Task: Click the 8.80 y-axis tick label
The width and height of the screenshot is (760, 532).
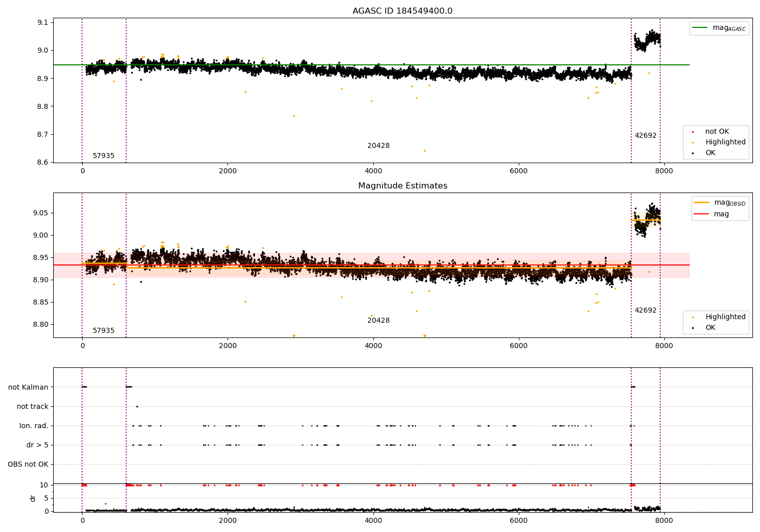Action: pos(41,325)
